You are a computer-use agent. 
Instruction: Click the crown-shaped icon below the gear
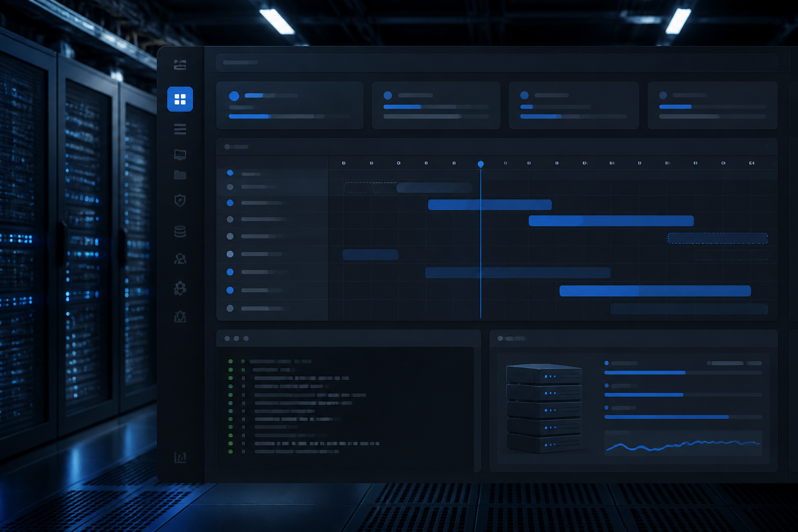180,316
